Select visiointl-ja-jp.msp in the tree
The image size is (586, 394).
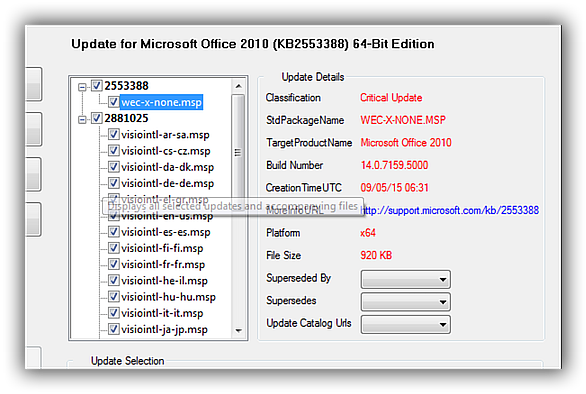164,330
